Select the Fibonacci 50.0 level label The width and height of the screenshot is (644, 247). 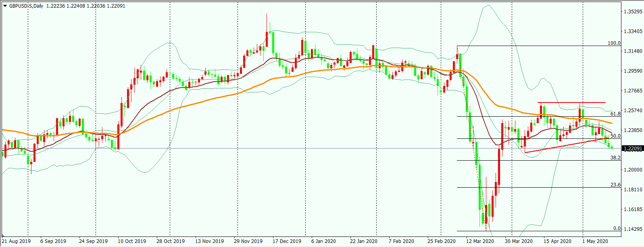pos(615,136)
